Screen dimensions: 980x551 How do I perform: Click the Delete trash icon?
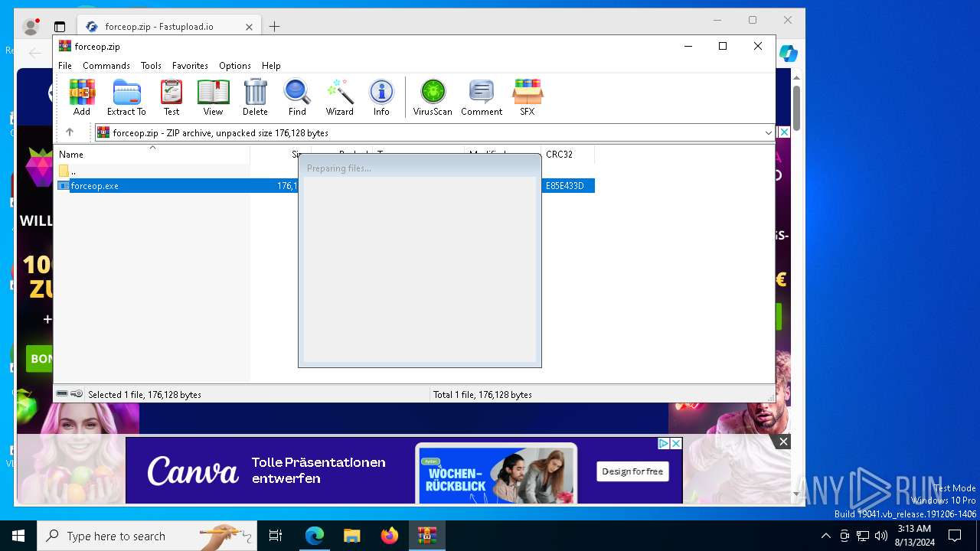click(255, 97)
